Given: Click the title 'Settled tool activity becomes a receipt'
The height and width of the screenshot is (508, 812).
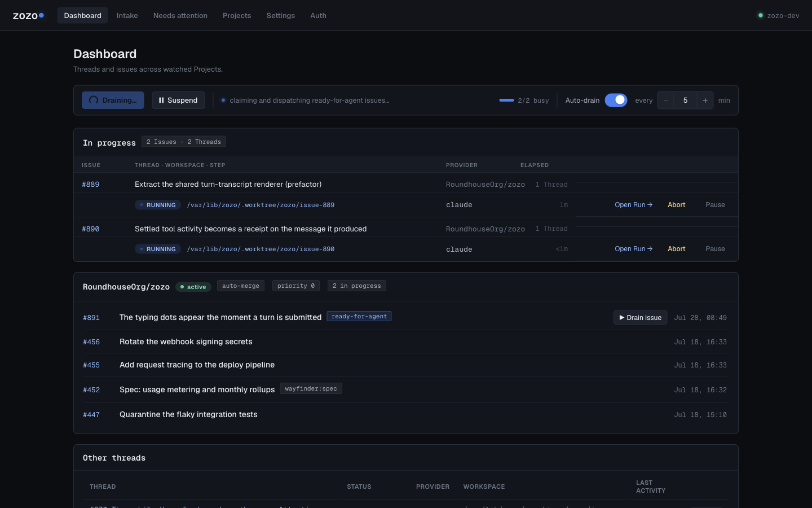Looking at the screenshot, I should coord(250,229).
